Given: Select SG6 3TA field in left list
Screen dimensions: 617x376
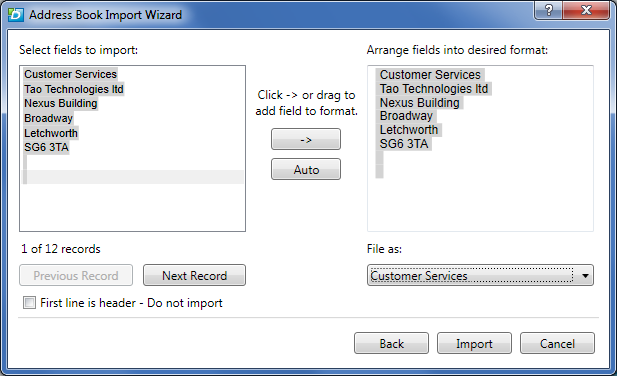Looking at the screenshot, I should 46,147.
